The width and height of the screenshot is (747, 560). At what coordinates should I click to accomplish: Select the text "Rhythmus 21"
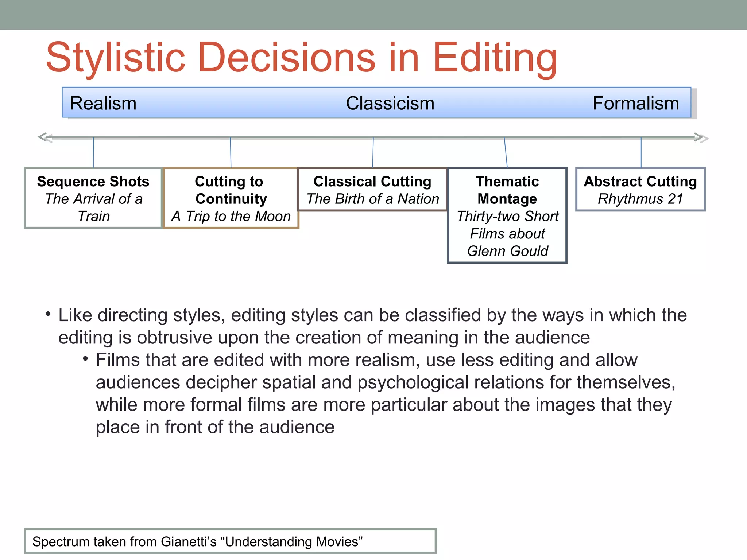(640, 199)
